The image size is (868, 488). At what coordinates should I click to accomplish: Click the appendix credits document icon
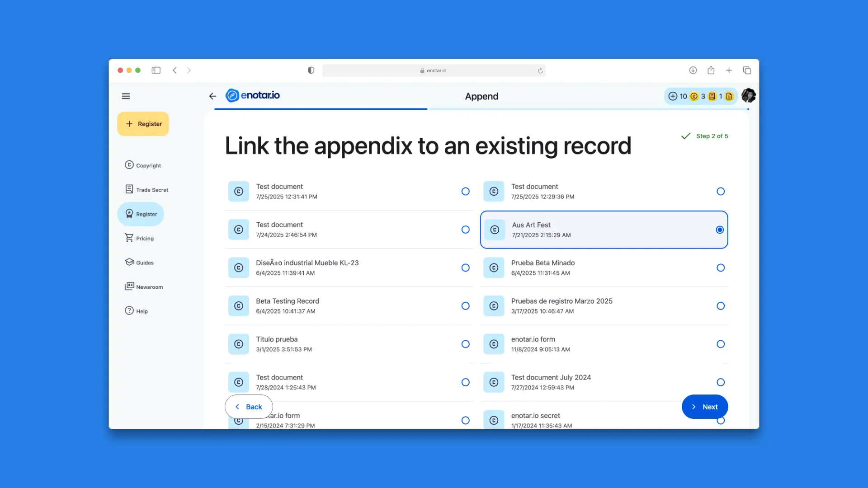(729, 96)
